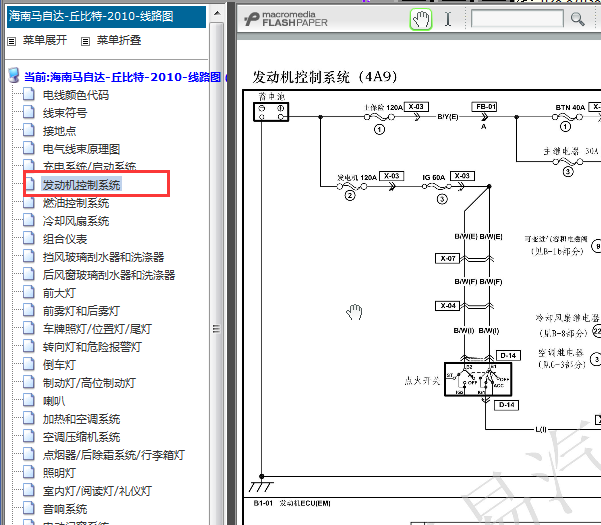601x525 pixels.
Task: Click the FB-01 connector label in diagram
Action: pyautogui.click(x=484, y=107)
